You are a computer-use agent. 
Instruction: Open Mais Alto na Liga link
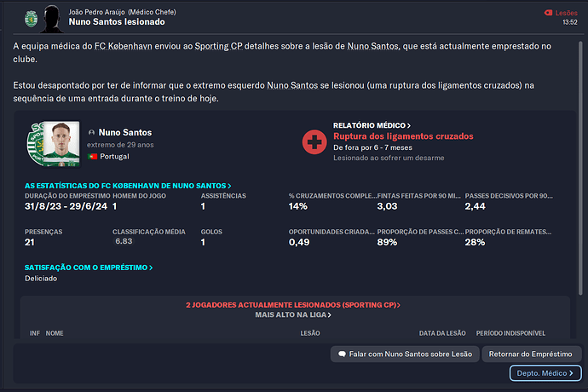click(293, 314)
